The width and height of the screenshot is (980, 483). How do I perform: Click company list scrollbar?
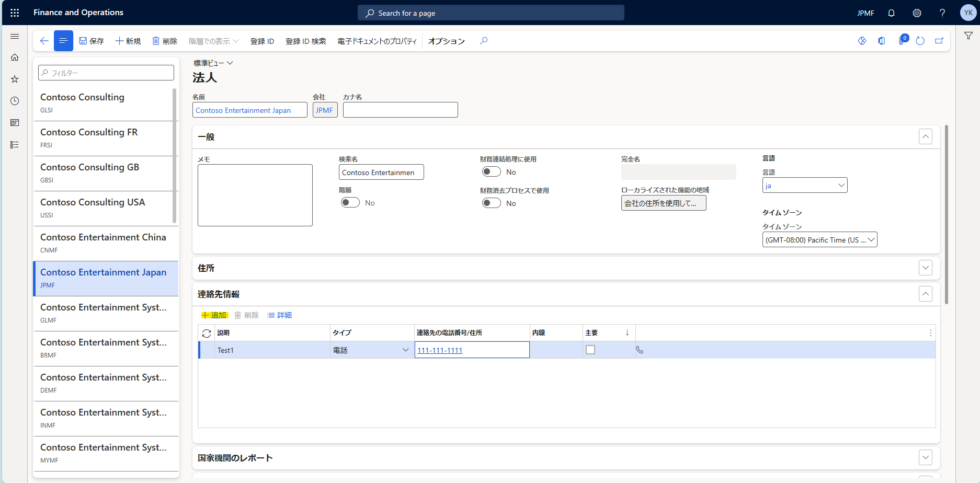[175, 155]
